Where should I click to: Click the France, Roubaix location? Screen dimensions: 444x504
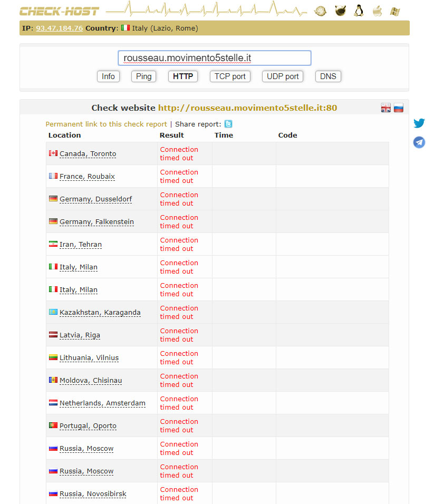[87, 177]
